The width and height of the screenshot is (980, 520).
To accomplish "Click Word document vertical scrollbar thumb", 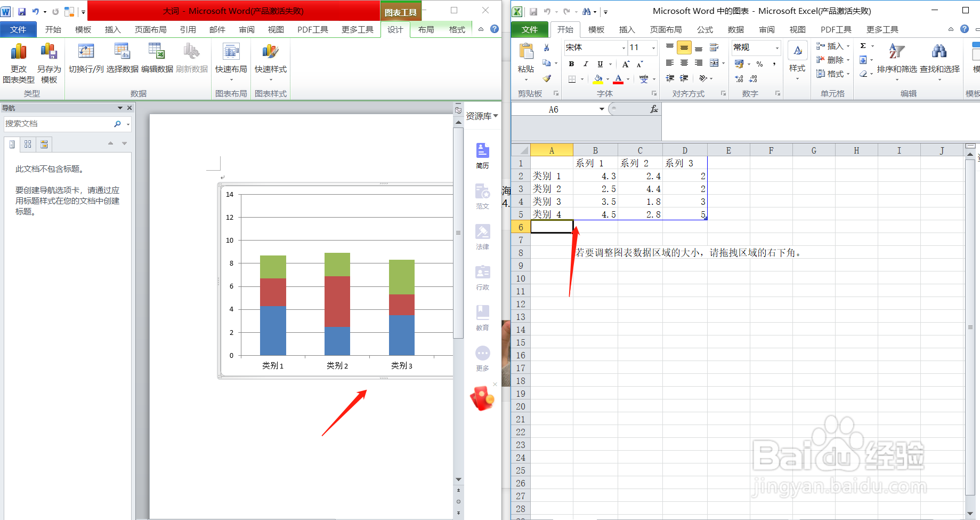I will (x=458, y=233).
